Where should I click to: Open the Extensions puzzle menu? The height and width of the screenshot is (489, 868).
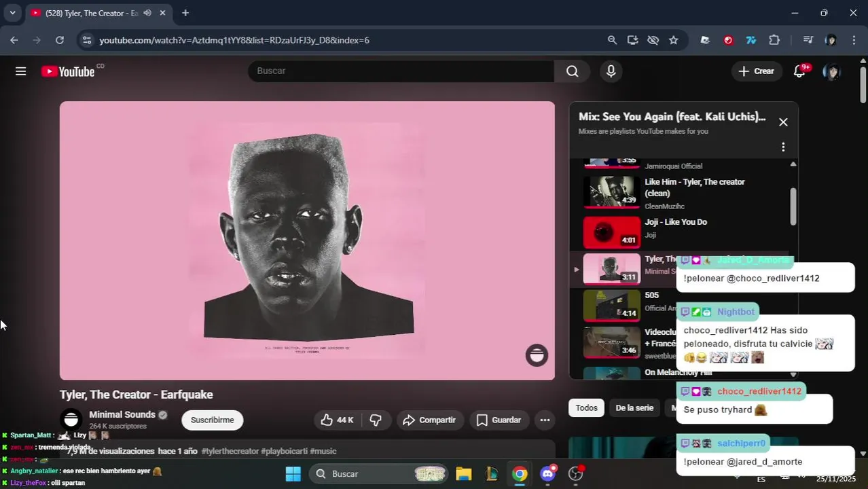coord(774,40)
